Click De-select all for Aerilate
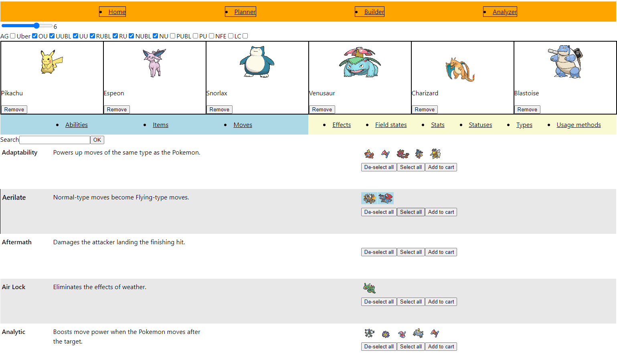Image resolution: width=617 pixels, height=364 pixels. 379,212
